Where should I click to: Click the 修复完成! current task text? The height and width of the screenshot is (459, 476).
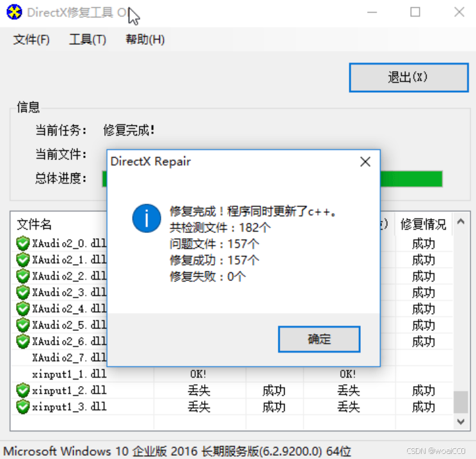tap(129, 131)
